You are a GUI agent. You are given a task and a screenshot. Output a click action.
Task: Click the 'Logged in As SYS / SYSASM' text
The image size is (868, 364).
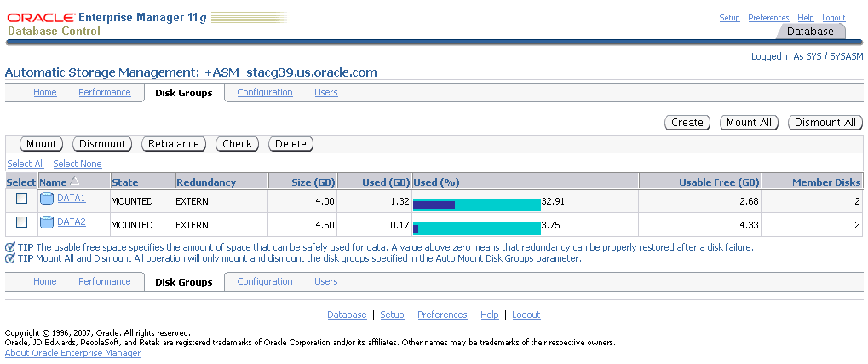click(808, 56)
